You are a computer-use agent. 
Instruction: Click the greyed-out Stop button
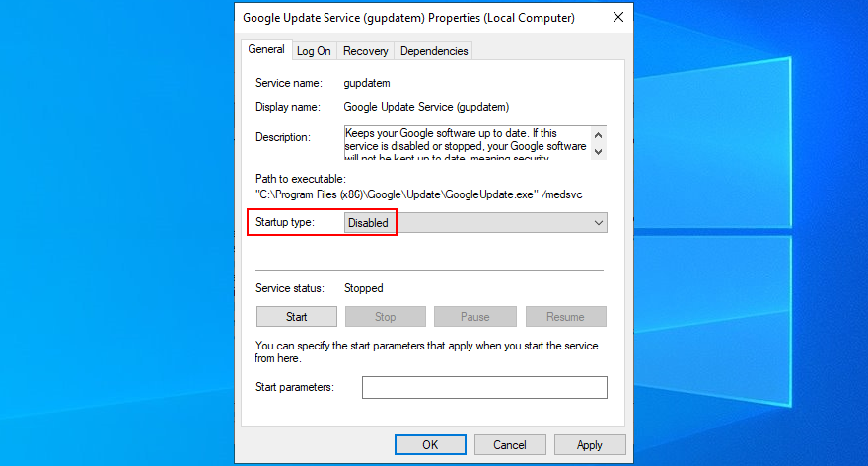[x=386, y=316]
